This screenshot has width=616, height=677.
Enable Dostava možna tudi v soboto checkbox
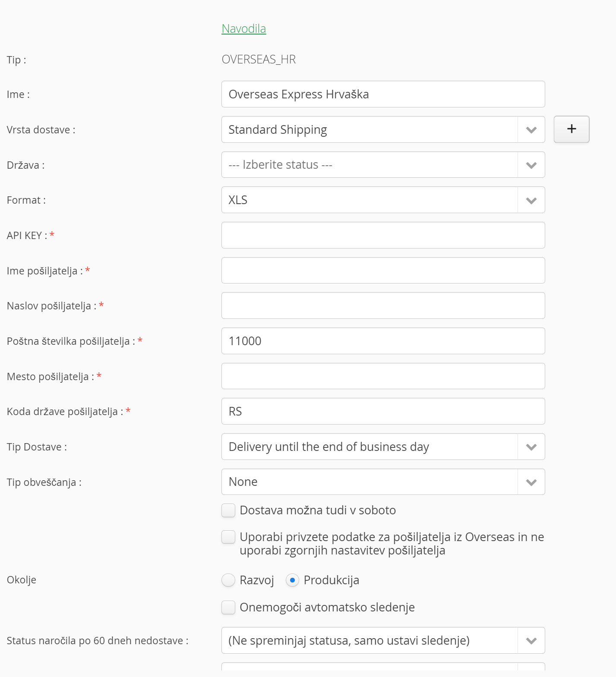click(228, 510)
